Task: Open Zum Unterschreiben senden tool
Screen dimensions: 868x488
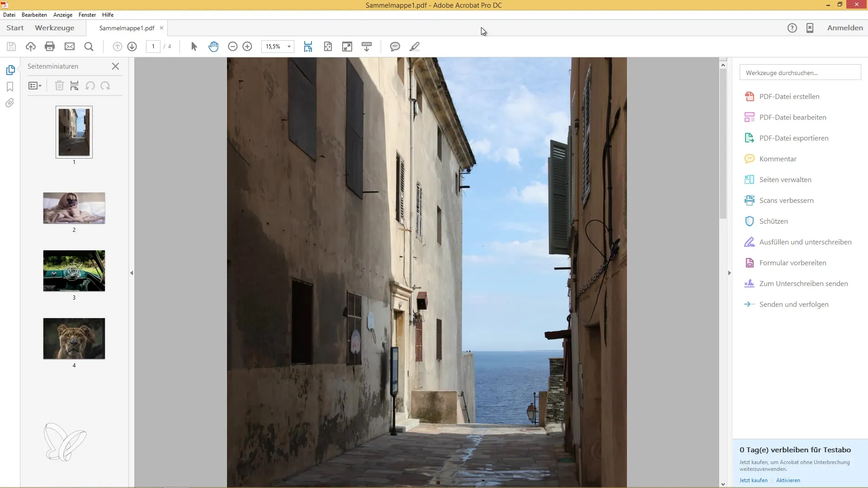Action: click(803, 284)
